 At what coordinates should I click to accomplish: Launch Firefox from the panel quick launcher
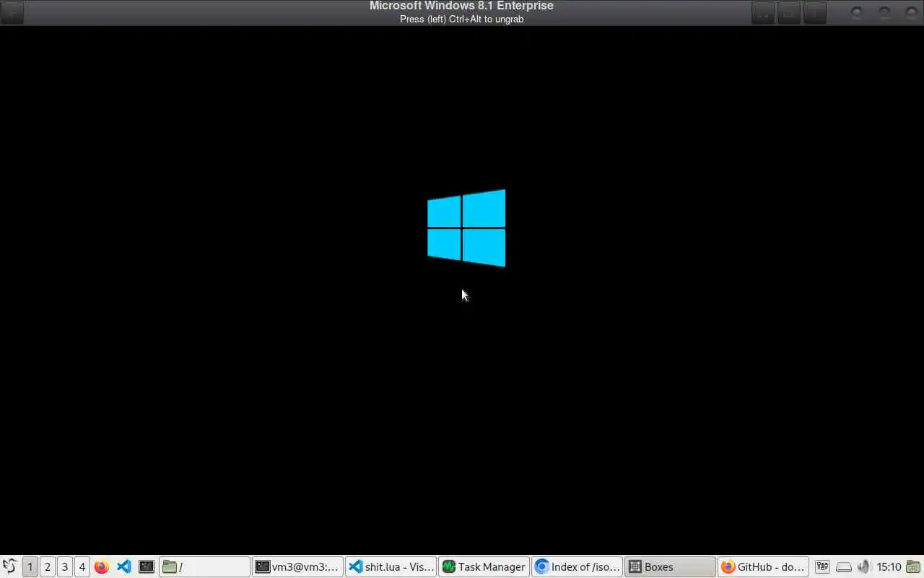[102, 566]
